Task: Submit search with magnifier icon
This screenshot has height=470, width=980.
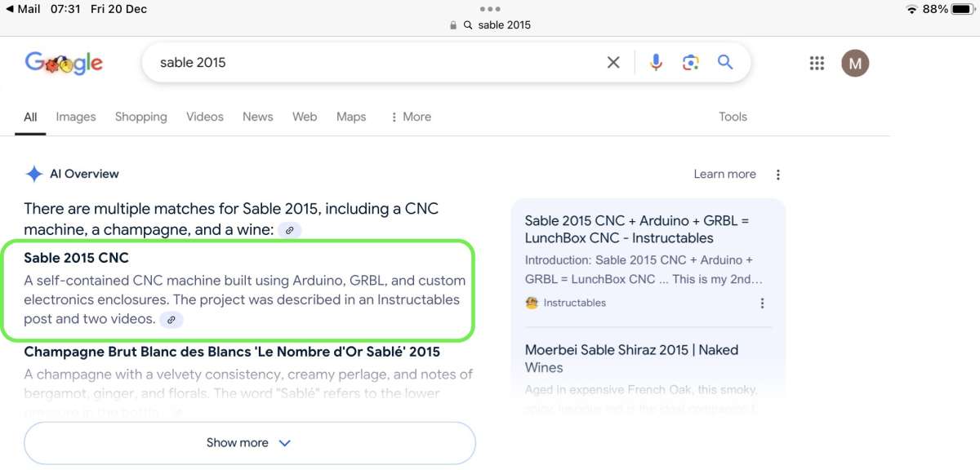Action: (x=725, y=62)
